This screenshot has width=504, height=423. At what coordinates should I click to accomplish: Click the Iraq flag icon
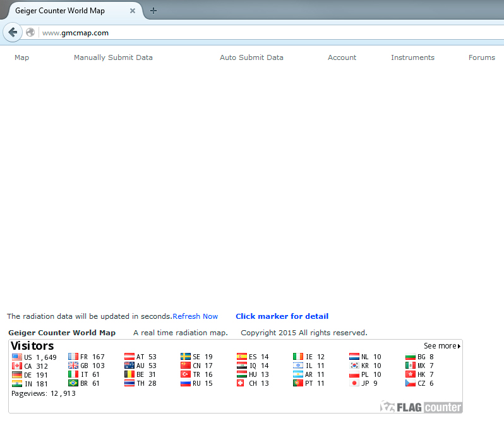242,366
